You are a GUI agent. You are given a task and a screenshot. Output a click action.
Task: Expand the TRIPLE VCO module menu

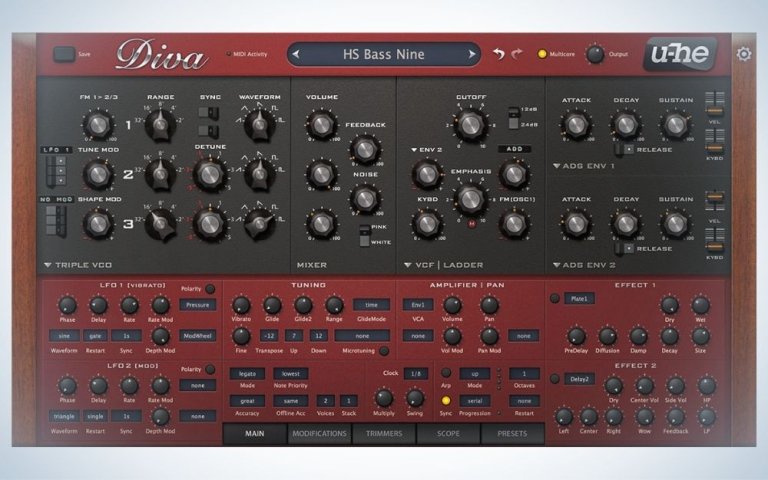coord(47,265)
